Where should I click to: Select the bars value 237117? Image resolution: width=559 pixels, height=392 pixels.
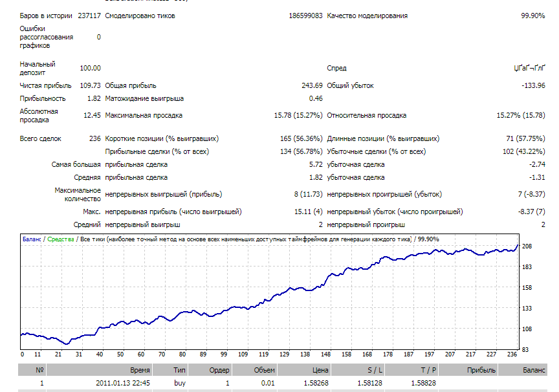pos(89,16)
